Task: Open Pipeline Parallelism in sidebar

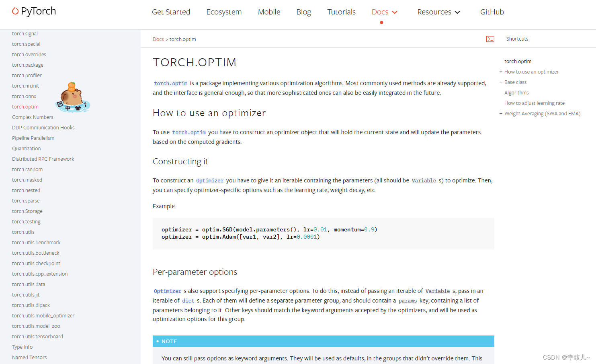Action: click(33, 138)
